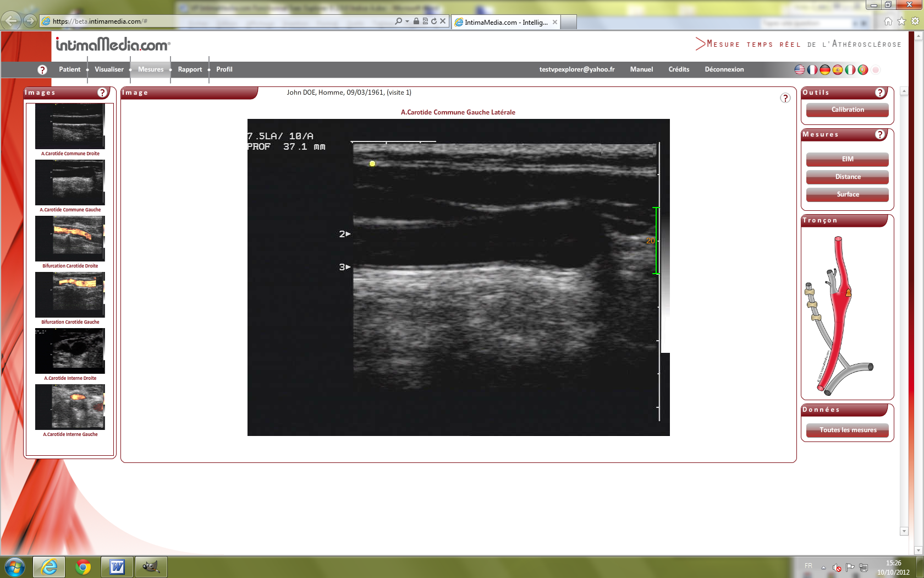924x578 pixels.
Task: Open the Rapport menu item
Action: pyautogui.click(x=190, y=69)
